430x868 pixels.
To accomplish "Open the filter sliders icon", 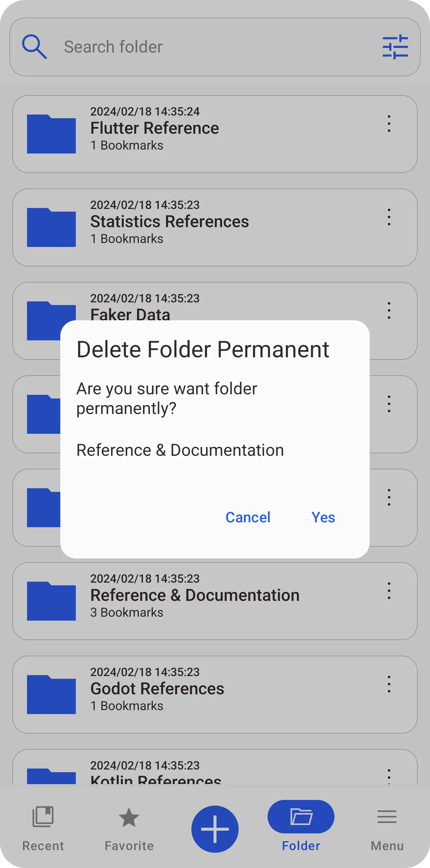I will (x=395, y=47).
